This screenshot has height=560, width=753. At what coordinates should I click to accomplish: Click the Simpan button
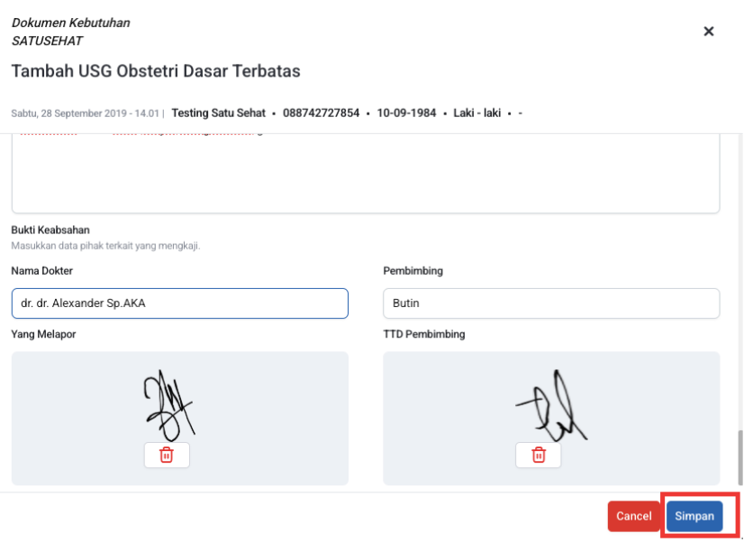[694, 516]
